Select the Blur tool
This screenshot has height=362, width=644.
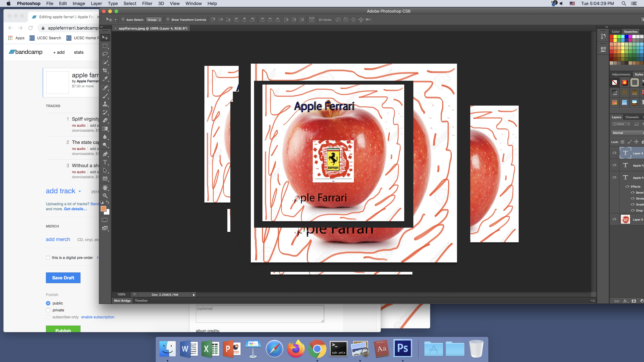[x=105, y=137]
